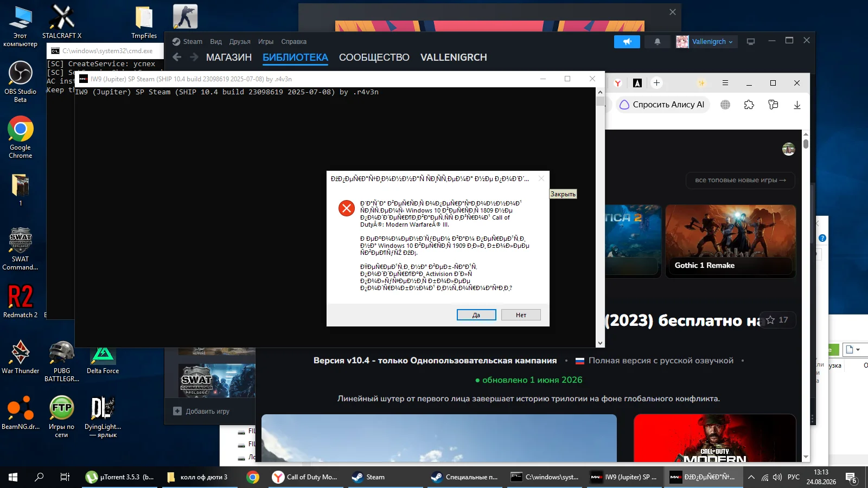The width and height of the screenshot is (868, 488).
Task: Open the volume control in system tray
Action: tap(777, 477)
